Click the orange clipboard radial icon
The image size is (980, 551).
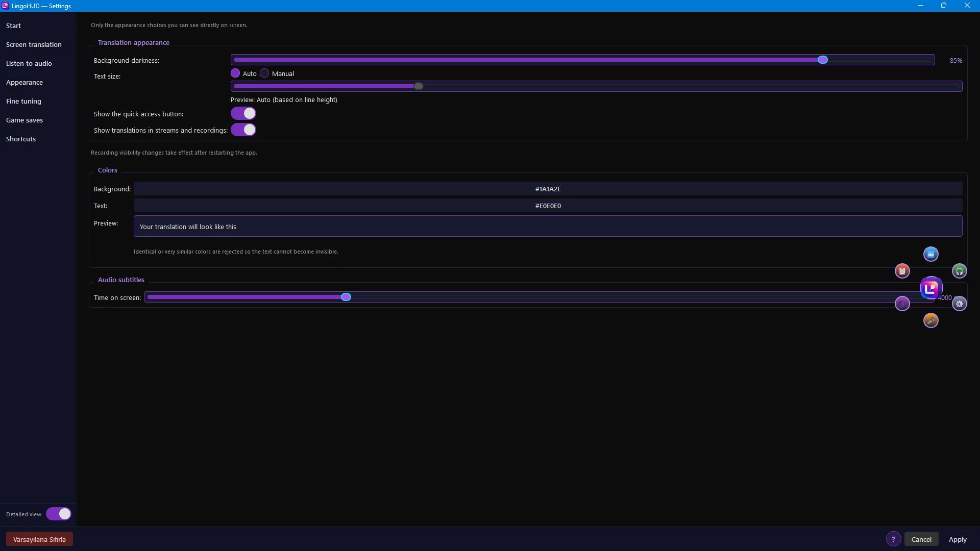[902, 271]
